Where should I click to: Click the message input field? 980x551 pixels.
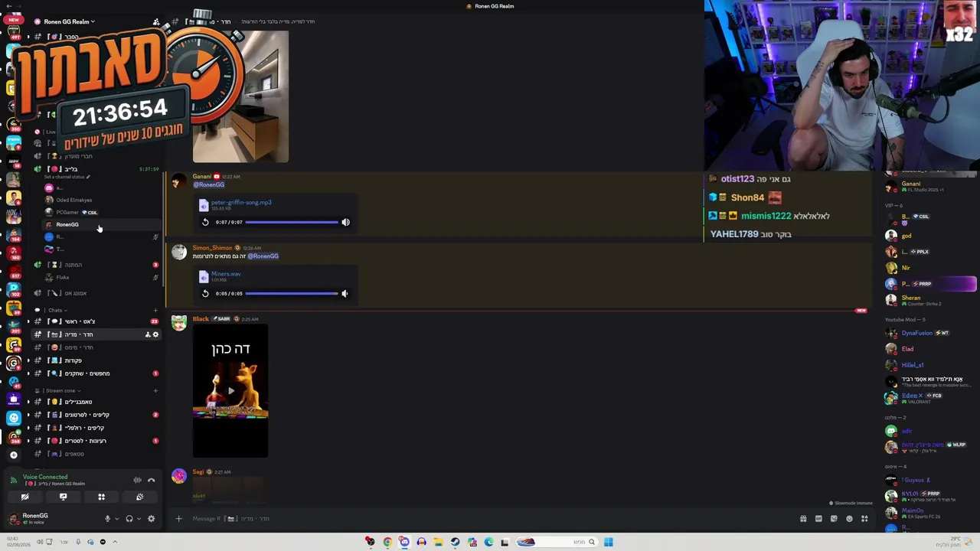(x=490, y=519)
